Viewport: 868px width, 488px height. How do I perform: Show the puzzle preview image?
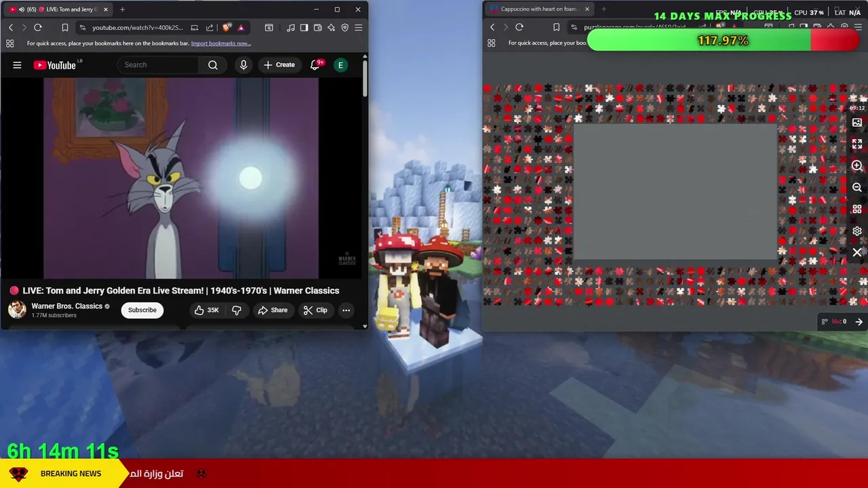pyautogui.click(x=857, y=123)
